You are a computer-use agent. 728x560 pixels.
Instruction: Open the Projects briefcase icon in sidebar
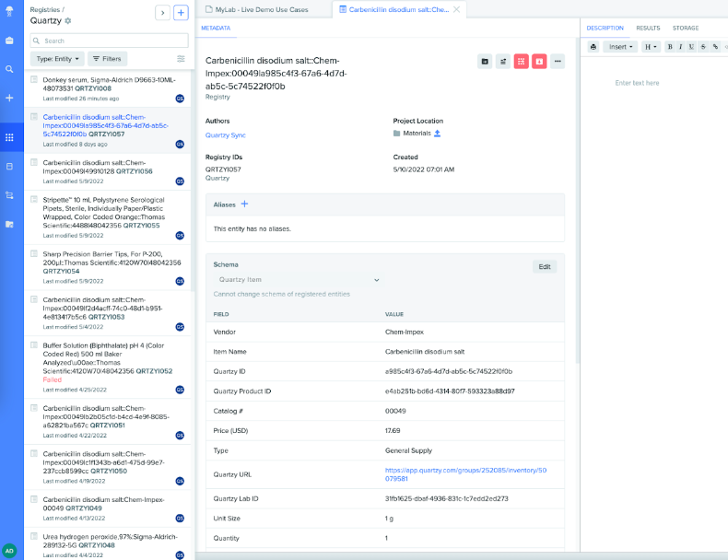9,41
